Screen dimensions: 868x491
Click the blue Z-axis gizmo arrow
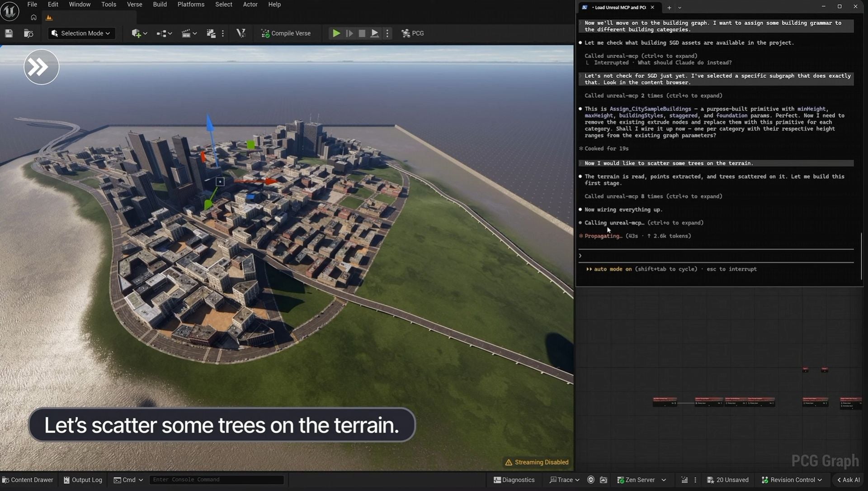pos(210,124)
